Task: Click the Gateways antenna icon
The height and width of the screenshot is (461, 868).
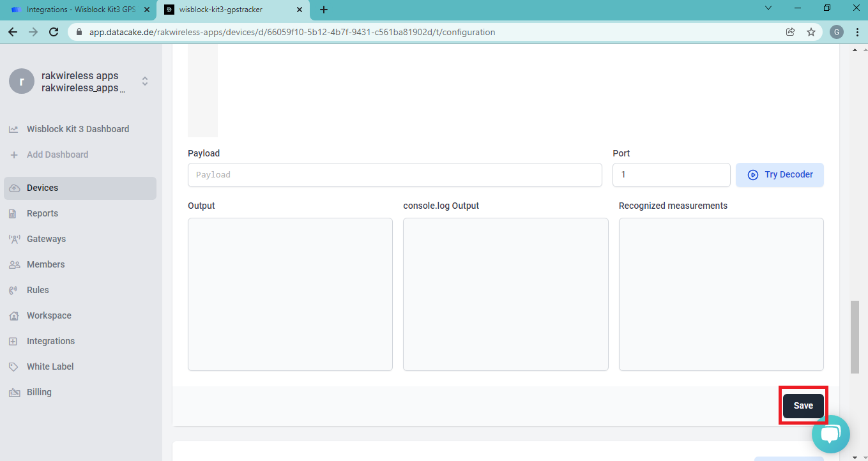Action: pos(13,239)
